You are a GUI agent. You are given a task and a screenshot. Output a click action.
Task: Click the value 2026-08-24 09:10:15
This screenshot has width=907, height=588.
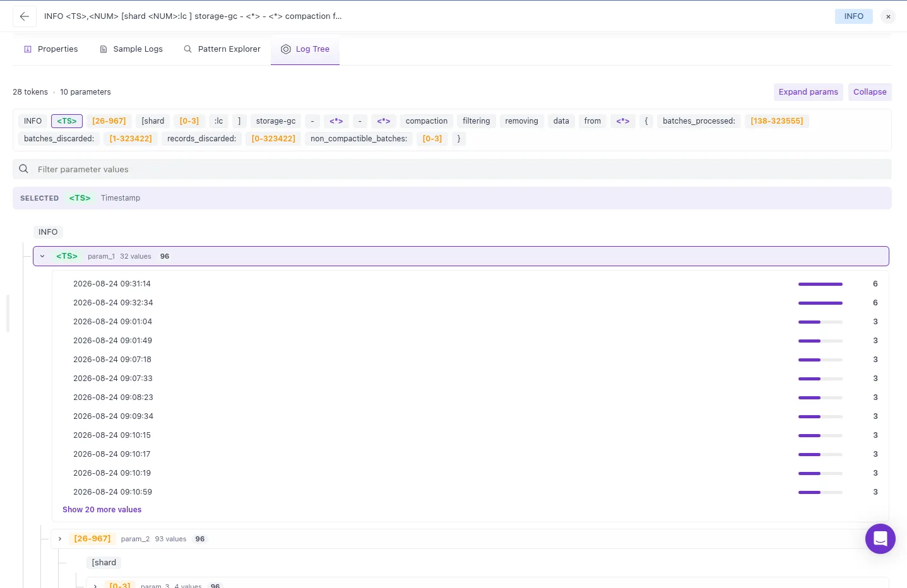[x=112, y=435]
